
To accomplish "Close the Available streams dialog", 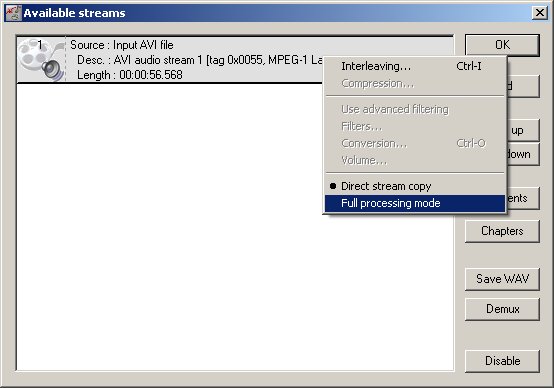I will coord(540,13).
